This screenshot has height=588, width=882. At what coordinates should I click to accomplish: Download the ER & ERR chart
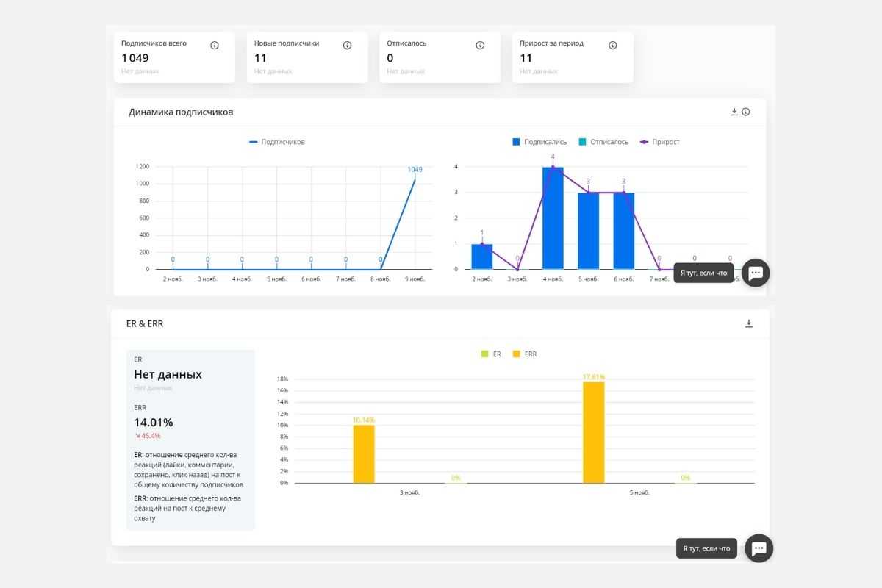point(749,323)
